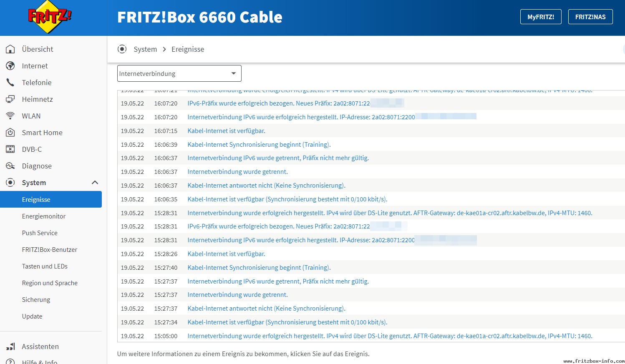Open the Telefonie menu
This screenshot has height=364, width=625.
pos(37,83)
